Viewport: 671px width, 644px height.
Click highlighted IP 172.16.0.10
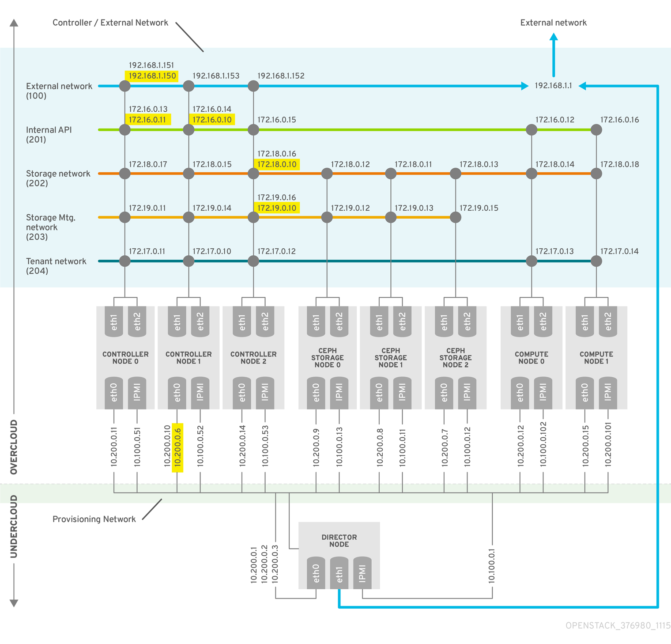[x=212, y=120]
